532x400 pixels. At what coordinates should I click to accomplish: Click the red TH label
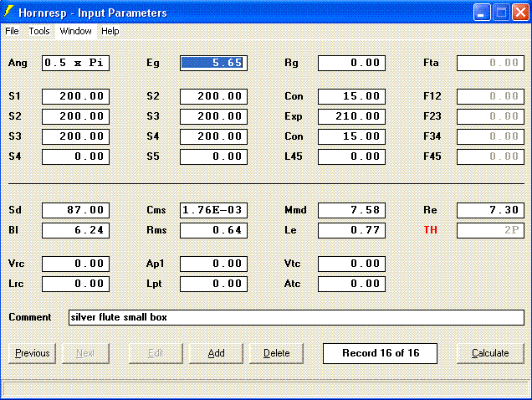(430, 230)
